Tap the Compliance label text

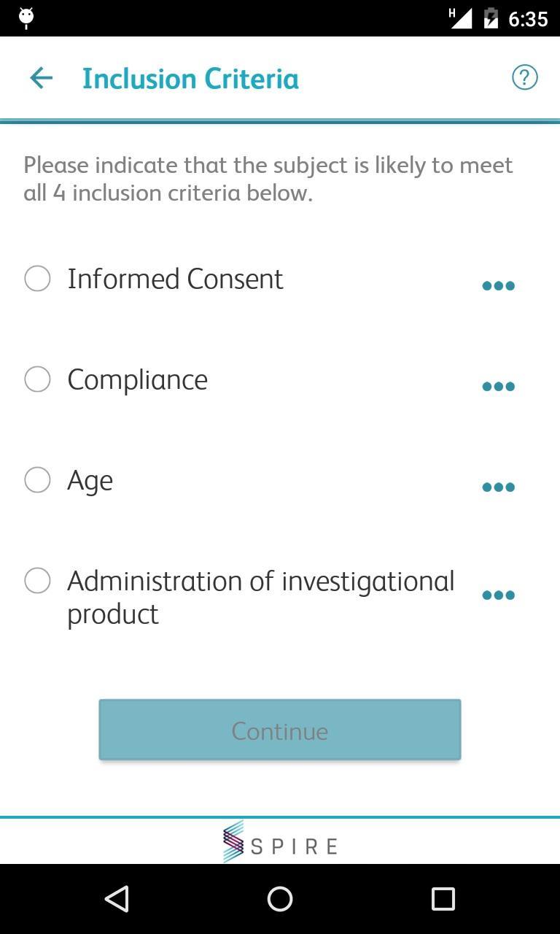point(138,379)
